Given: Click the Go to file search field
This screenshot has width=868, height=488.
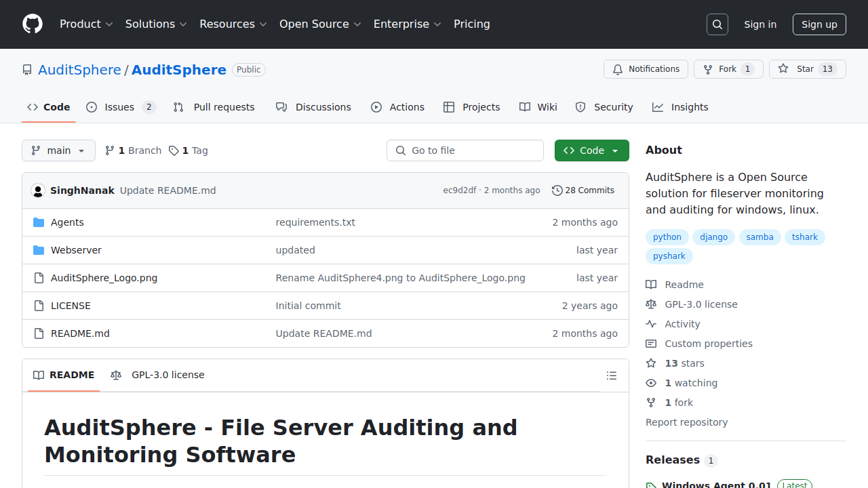Looking at the screenshot, I should click(x=465, y=150).
